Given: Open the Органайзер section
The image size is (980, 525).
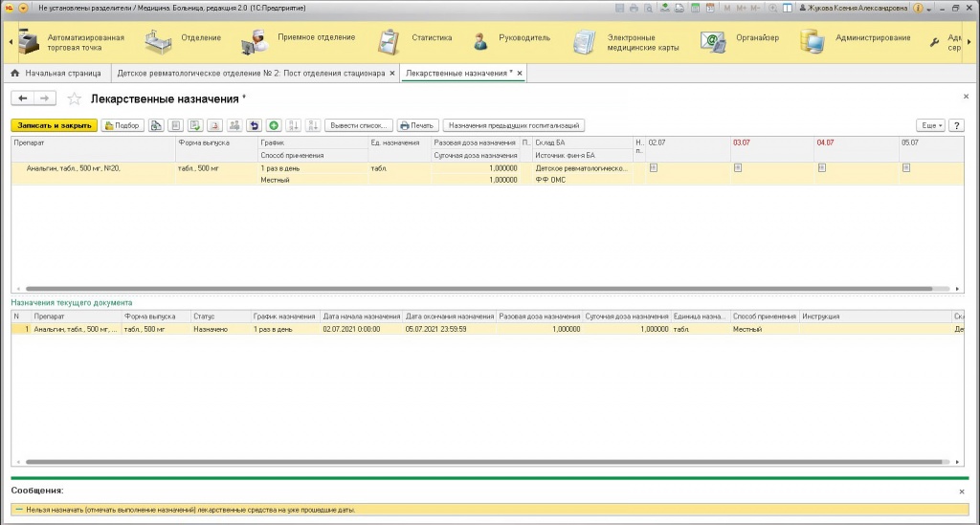Looking at the screenshot, I should tap(740, 41).
